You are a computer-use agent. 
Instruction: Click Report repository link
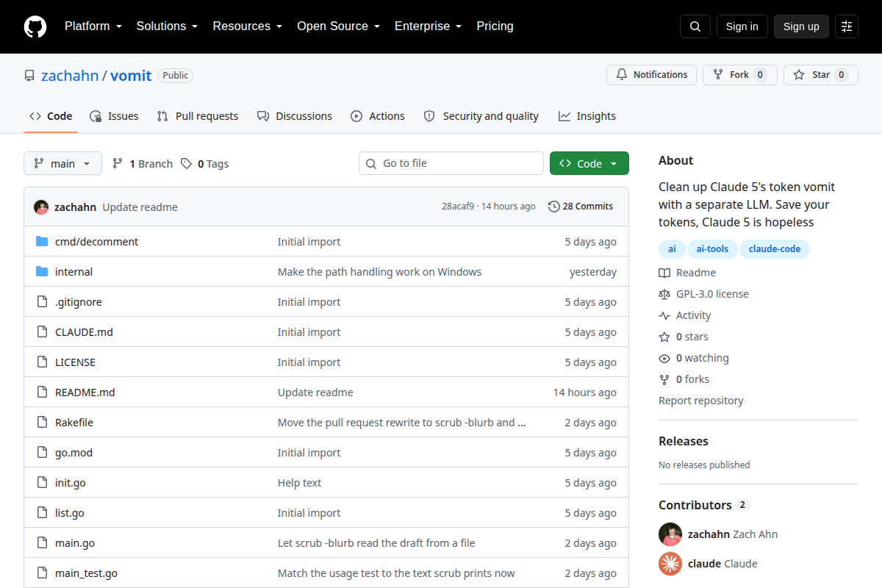(700, 401)
